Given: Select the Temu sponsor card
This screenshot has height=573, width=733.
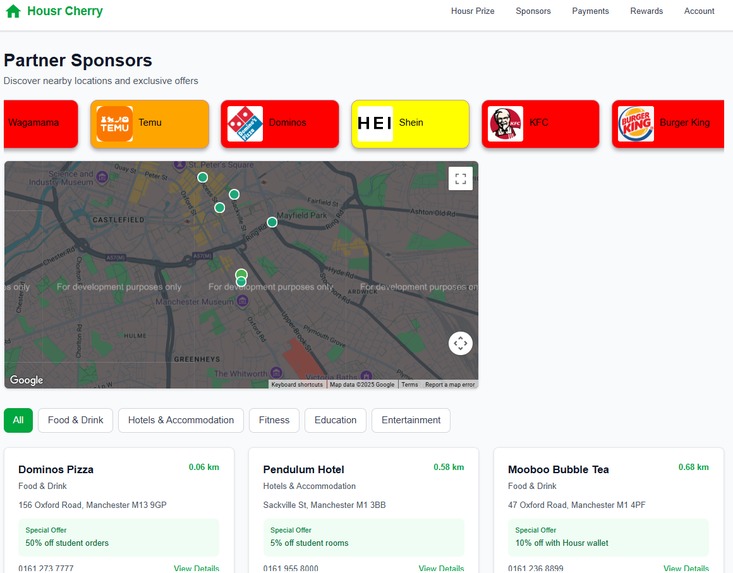Looking at the screenshot, I should [x=150, y=124].
